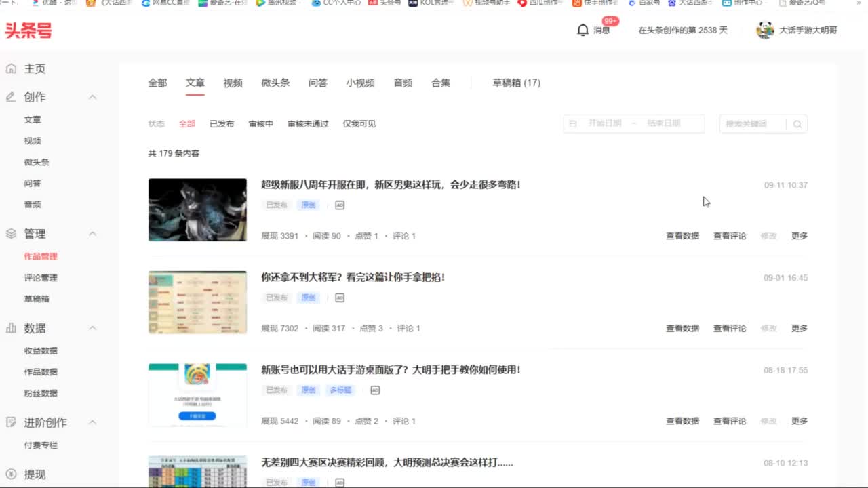868x488 pixels.
Task: Switch to the 音频 content tab
Action: (x=403, y=83)
